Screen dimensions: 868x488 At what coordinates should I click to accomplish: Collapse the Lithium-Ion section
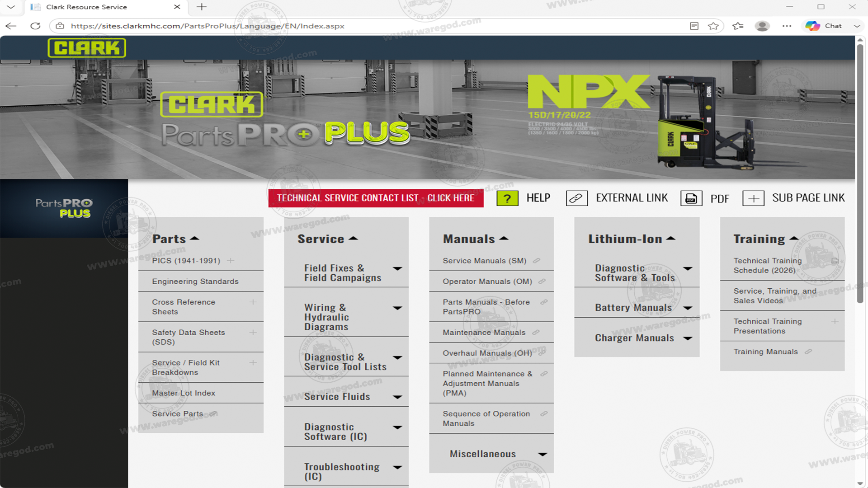[x=671, y=238]
